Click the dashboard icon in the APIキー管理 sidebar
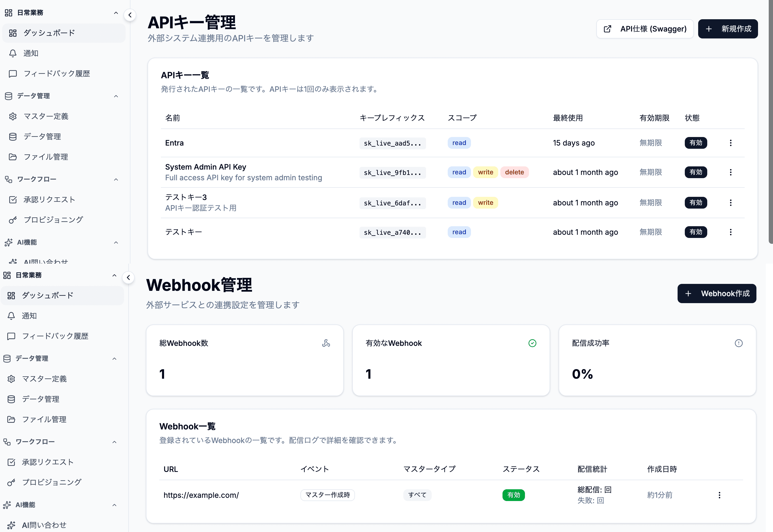The height and width of the screenshot is (532, 773). pos(13,33)
